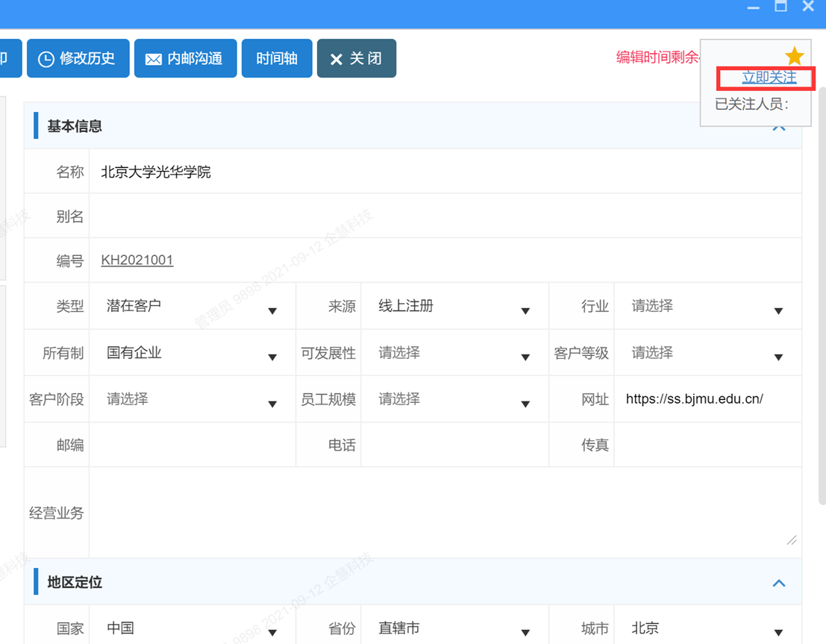Close the window with X icon
Image resolution: width=826 pixels, height=644 pixels.
pyautogui.click(x=808, y=6)
